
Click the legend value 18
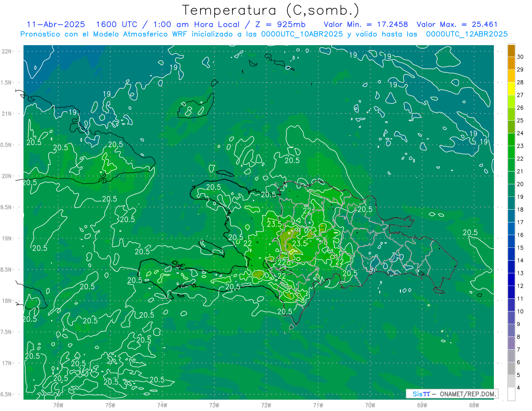520,209
